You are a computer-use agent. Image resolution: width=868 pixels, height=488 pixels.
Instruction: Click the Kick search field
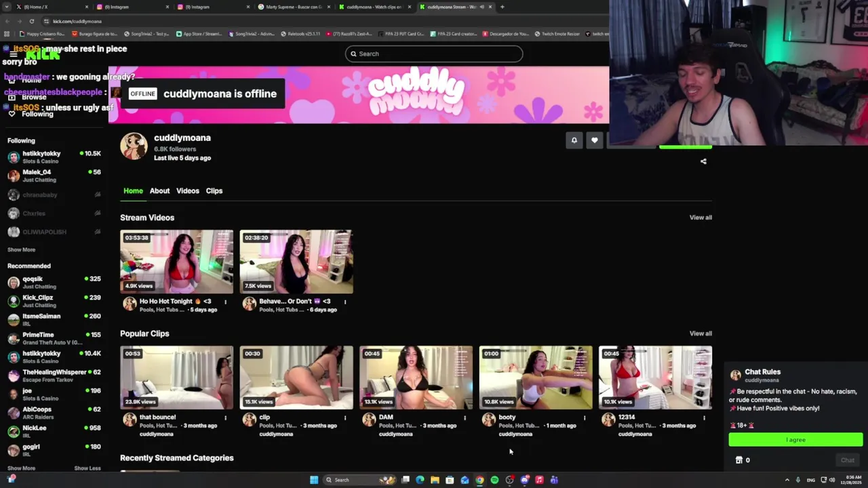pos(434,54)
